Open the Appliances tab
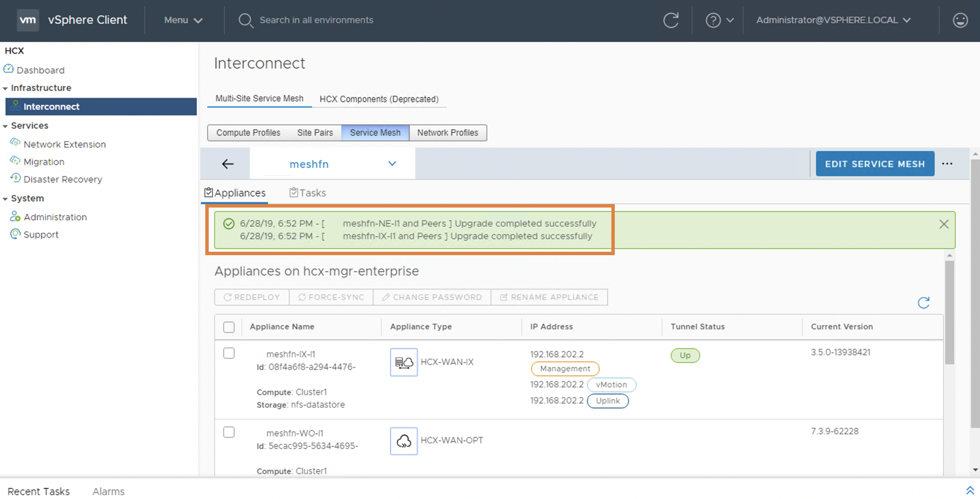 coord(235,193)
